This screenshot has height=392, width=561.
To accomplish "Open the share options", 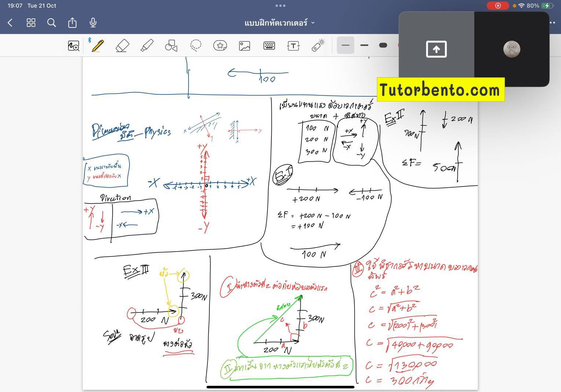I will (72, 22).
